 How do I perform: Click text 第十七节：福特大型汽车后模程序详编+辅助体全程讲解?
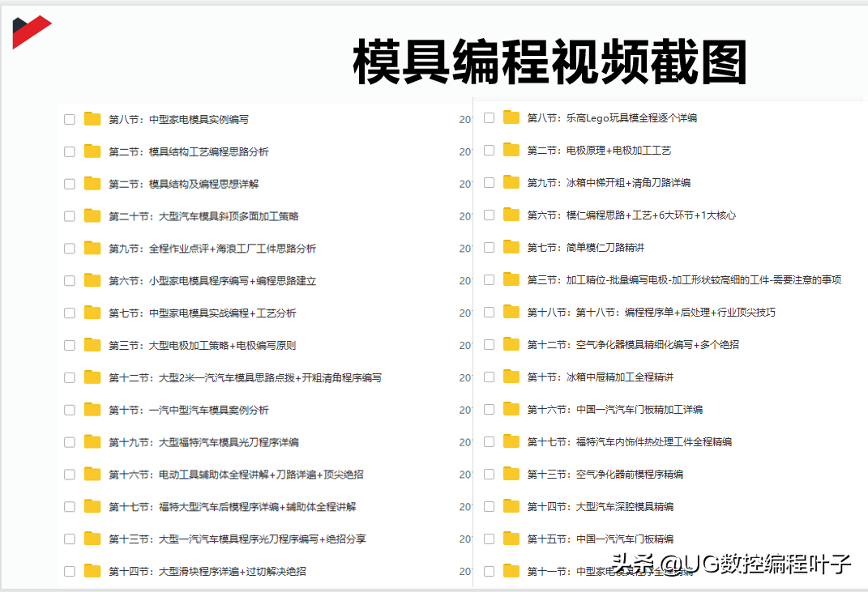point(233,507)
